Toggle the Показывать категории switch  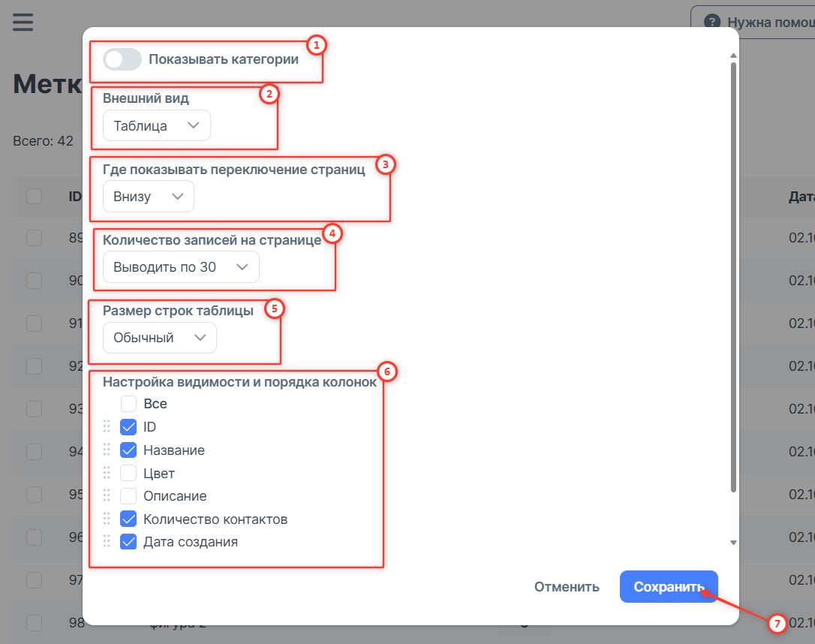click(x=122, y=60)
